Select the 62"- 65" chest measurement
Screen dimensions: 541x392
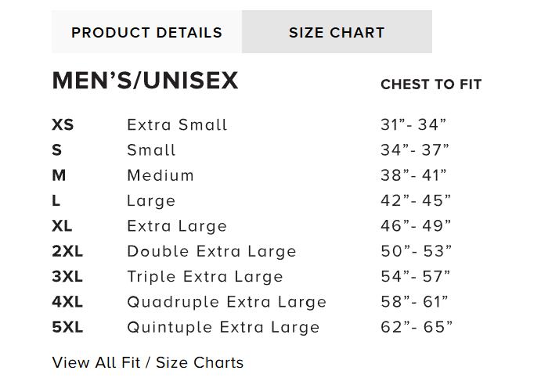417,327
